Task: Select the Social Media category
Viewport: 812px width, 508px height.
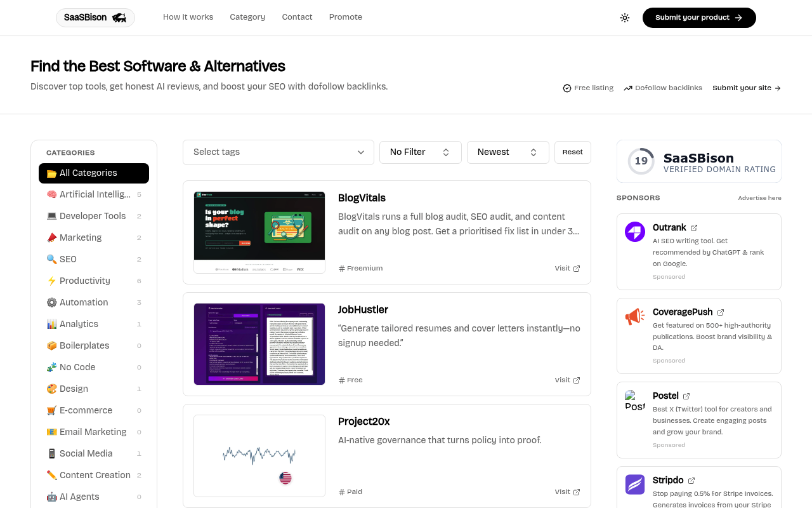Action: pyautogui.click(x=94, y=453)
